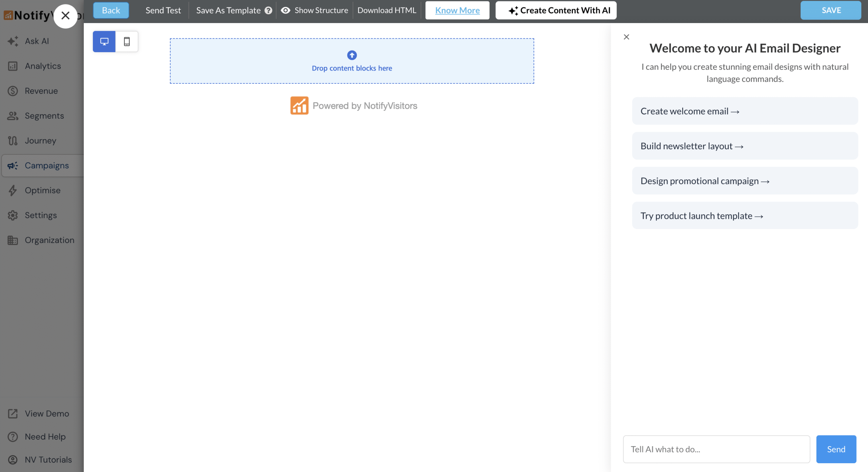Click the help icon beside Save As Template
This screenshot has width=868, height=472.
pos(268,10)
